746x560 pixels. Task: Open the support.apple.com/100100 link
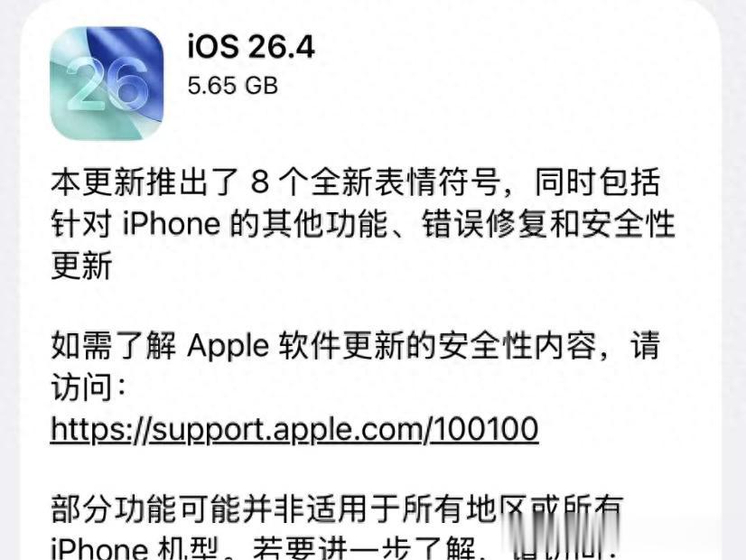click(x=294, y=429)
